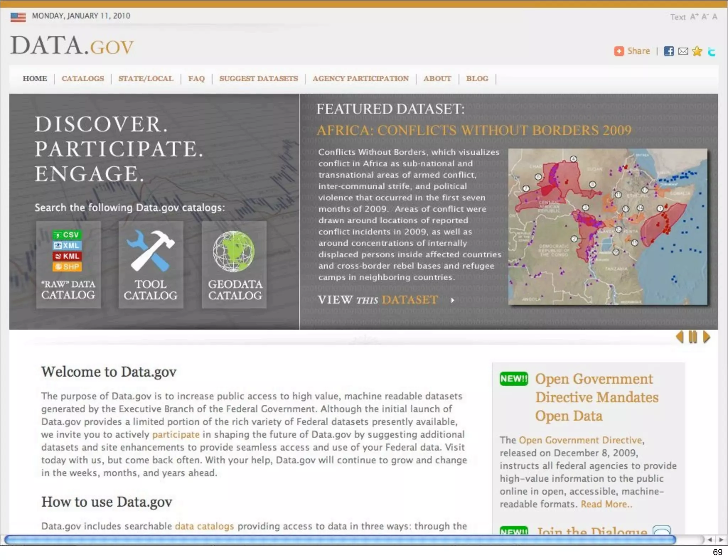
Task: Open the Suggest Datasets menu item
Action: (258, 79)
